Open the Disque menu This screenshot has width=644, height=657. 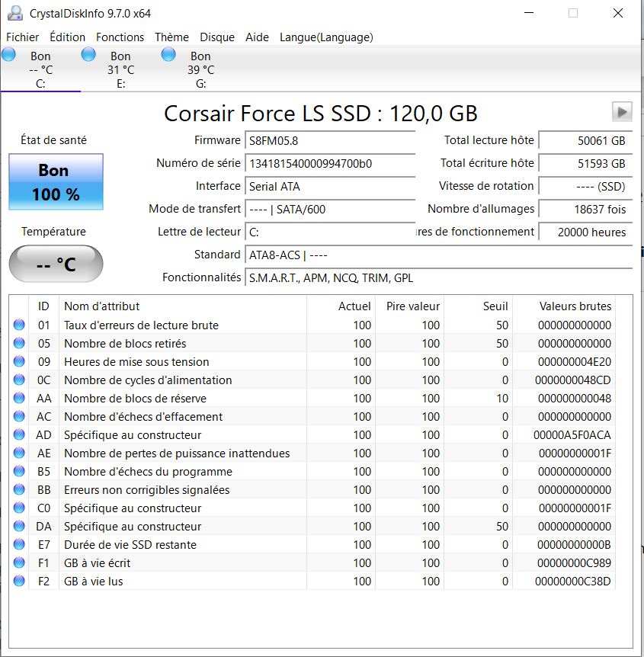217,37
